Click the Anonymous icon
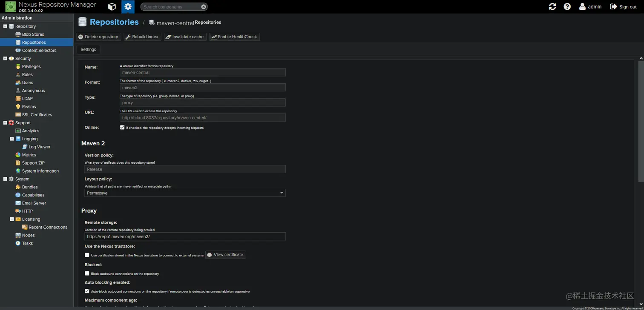The width and height of the screenshot is (644, 310). [18, 91]
